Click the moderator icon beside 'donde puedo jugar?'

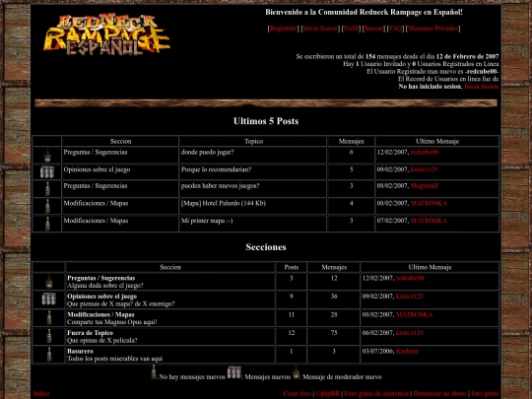pyautogui.click(x=47, y=156)
